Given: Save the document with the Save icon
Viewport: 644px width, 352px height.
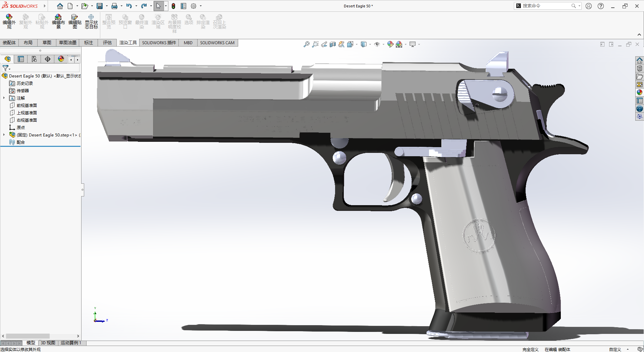Looking at the screenshot, I should coord(100,6).
